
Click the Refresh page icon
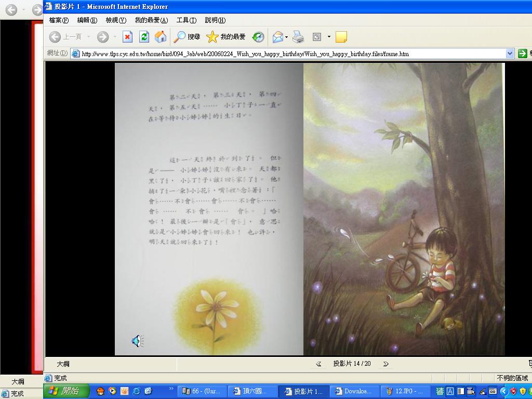pyautogui.click(x=144, y=37)
